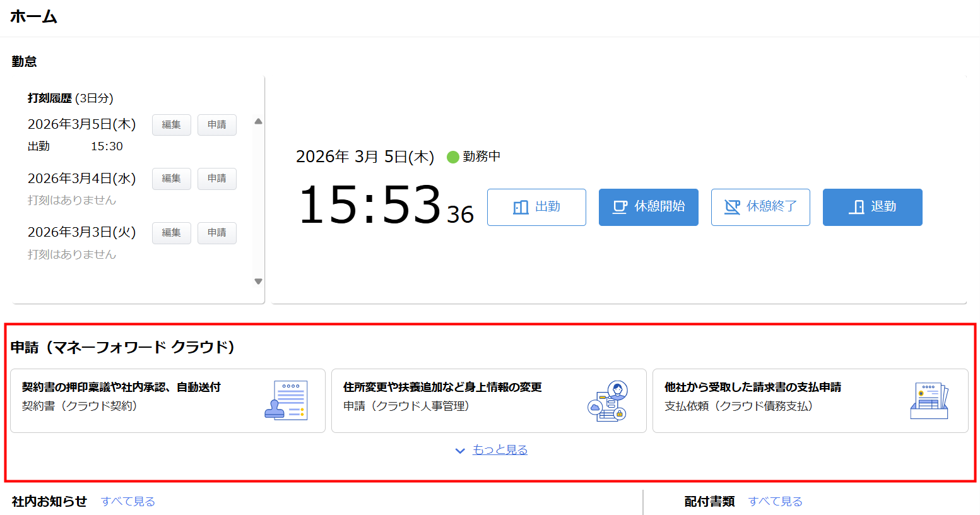The width and height of the screenshot is (980, 515).
Task: Click the contract stamp document icon
Action: pos(286,400)
